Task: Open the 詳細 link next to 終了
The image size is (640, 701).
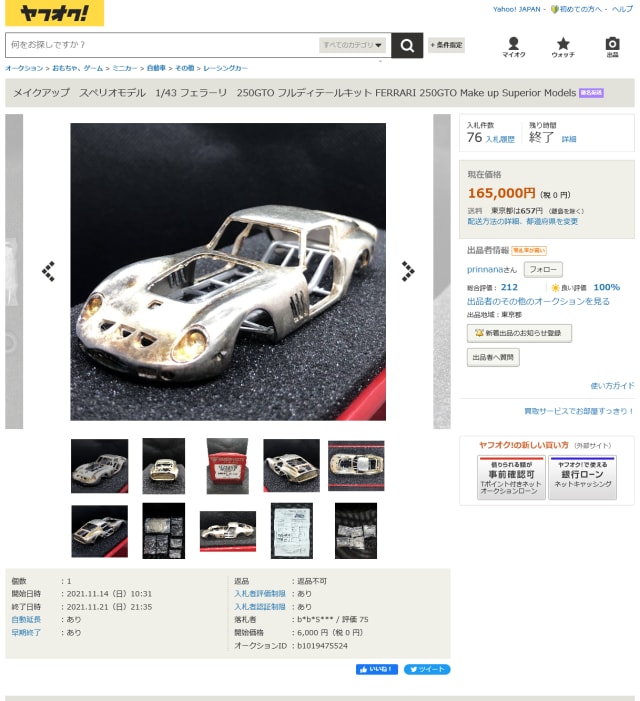Action: click(x=568, y=139)
